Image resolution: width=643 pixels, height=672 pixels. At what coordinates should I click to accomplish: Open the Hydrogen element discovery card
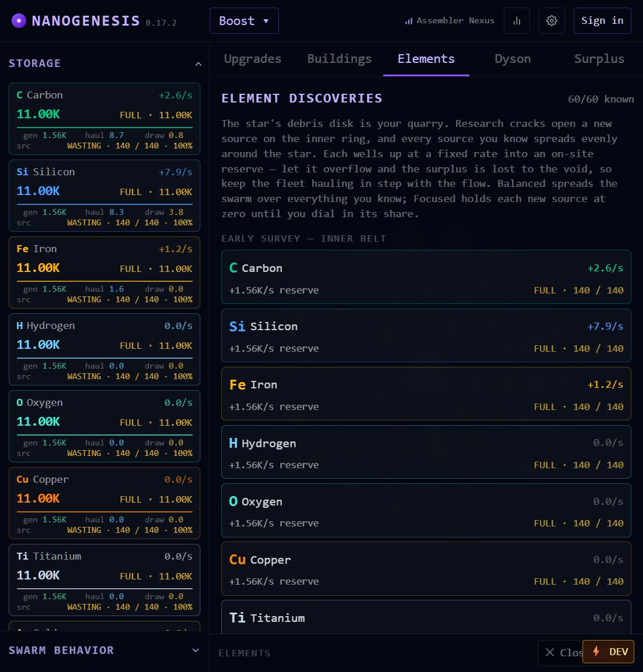pos(426,452)
